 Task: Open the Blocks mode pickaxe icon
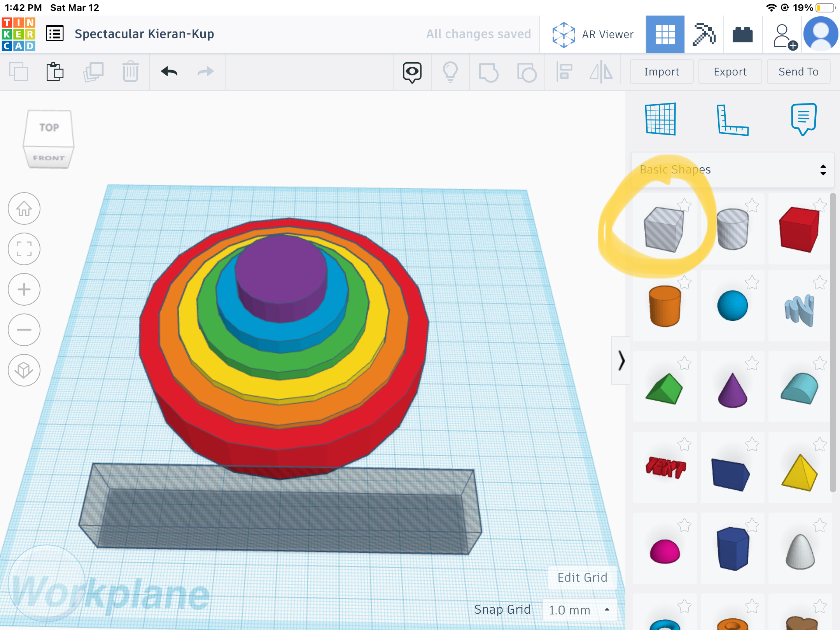704,34
